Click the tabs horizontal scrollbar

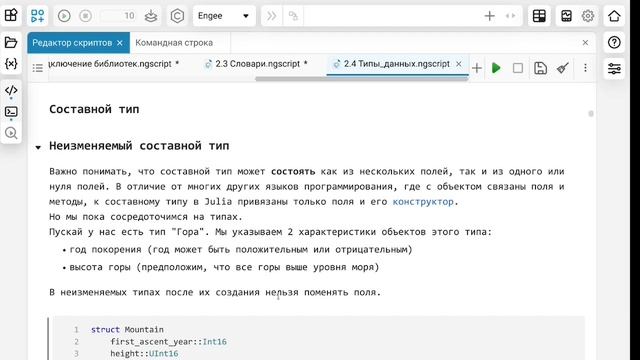[361, 78]
